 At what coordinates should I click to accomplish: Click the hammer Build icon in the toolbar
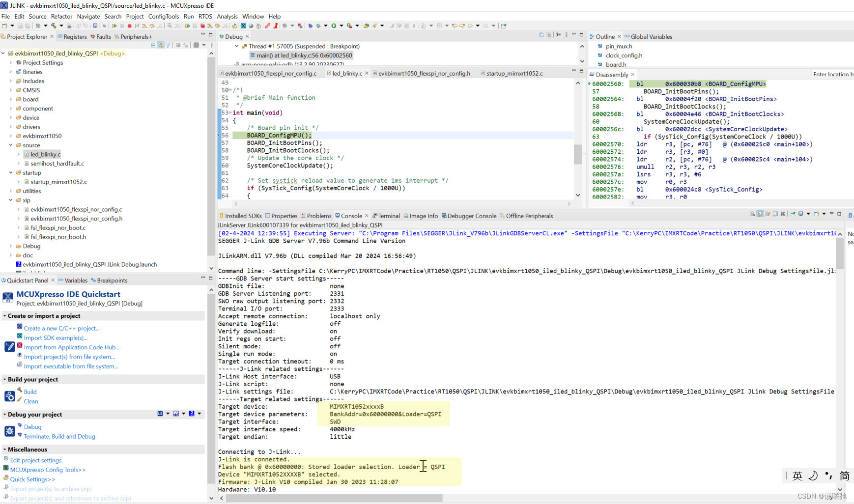[x=54, y=26]
